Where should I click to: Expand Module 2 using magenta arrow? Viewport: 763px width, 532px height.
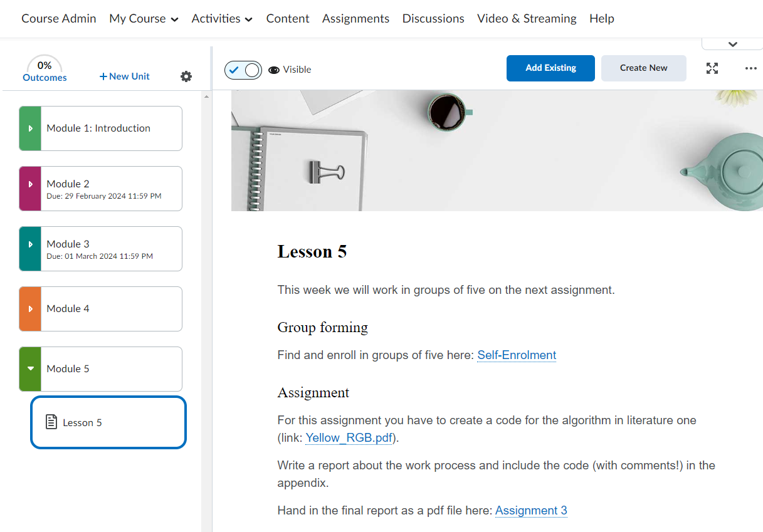coord(30,189)
